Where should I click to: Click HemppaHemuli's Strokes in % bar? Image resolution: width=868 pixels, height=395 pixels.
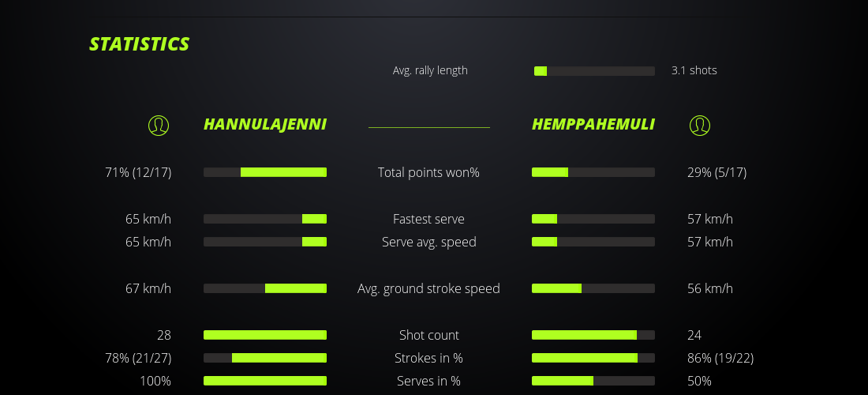(593, 358)
